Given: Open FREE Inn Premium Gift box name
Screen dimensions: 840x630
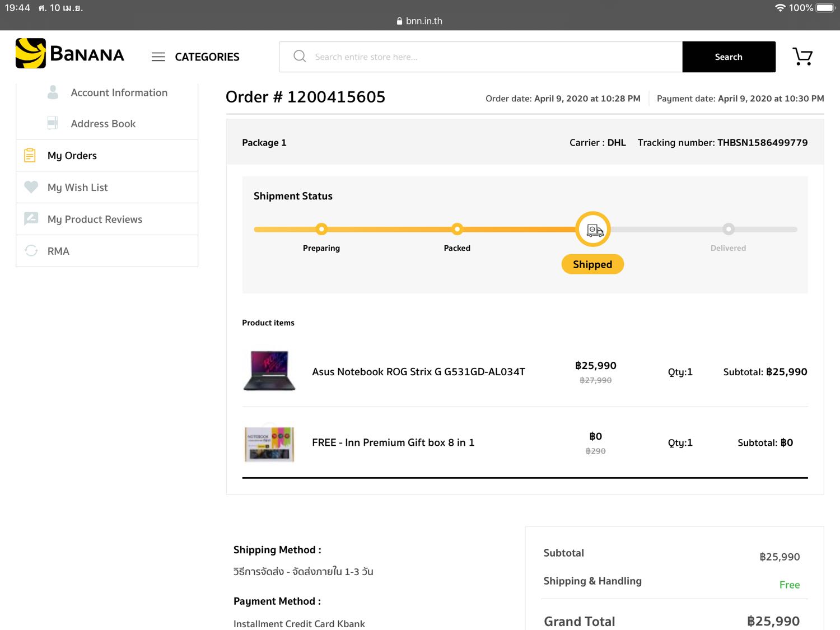Looking at the screenshot, I should pyautogui.click(x=393, y=442).
